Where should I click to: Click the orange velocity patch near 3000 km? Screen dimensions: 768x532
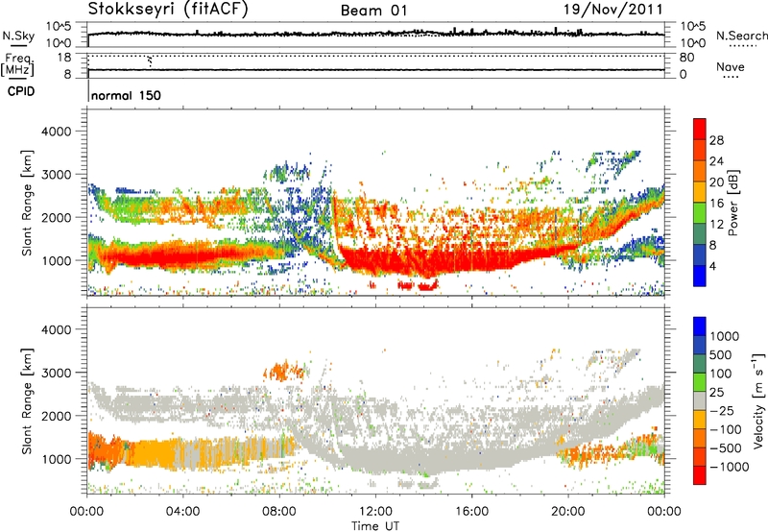[x=284, y=371]
